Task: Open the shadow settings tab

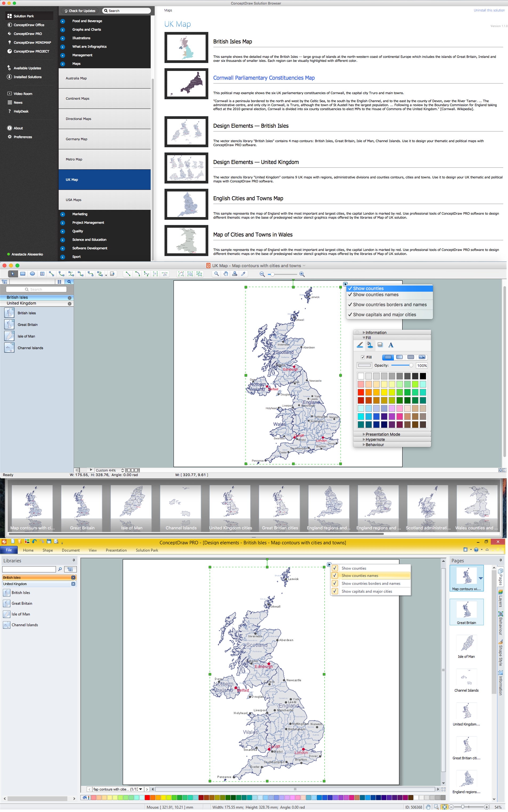Action: [x=380, y=345]
